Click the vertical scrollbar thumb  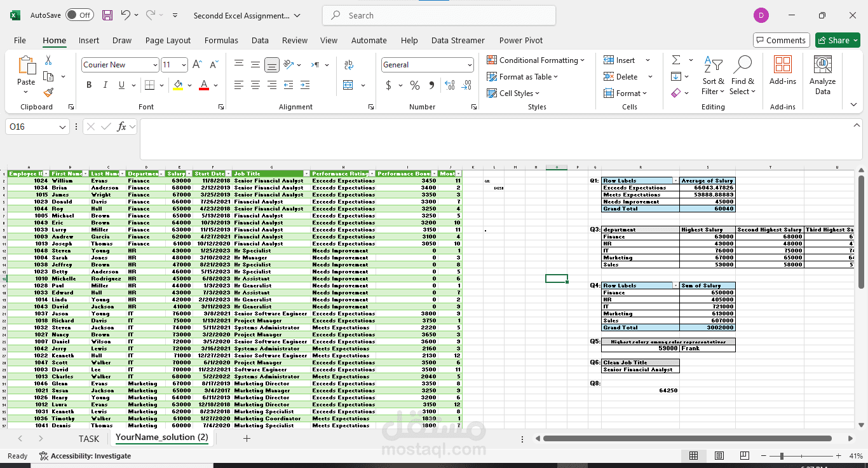pos(861,231)
